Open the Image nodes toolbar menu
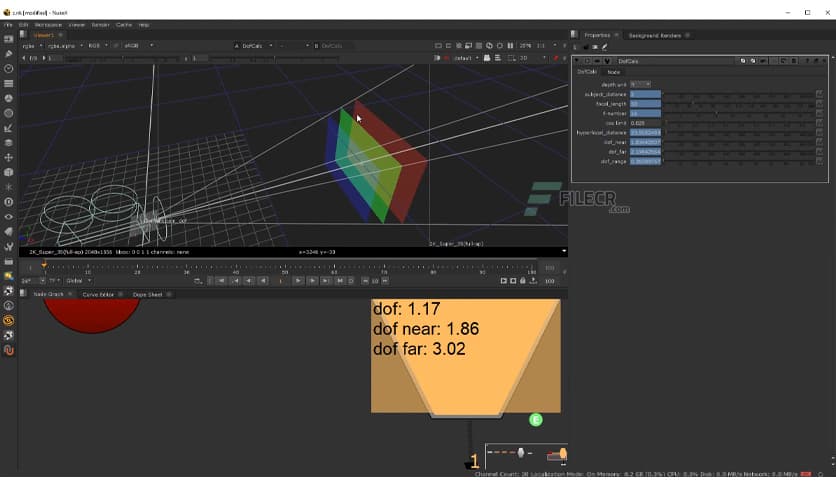 tap(9, 39)
